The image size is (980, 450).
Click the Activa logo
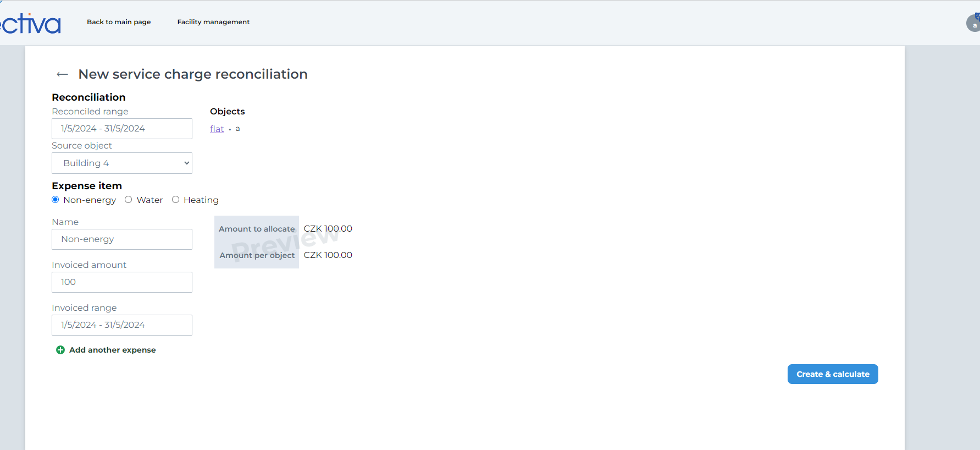pos(31,23)
